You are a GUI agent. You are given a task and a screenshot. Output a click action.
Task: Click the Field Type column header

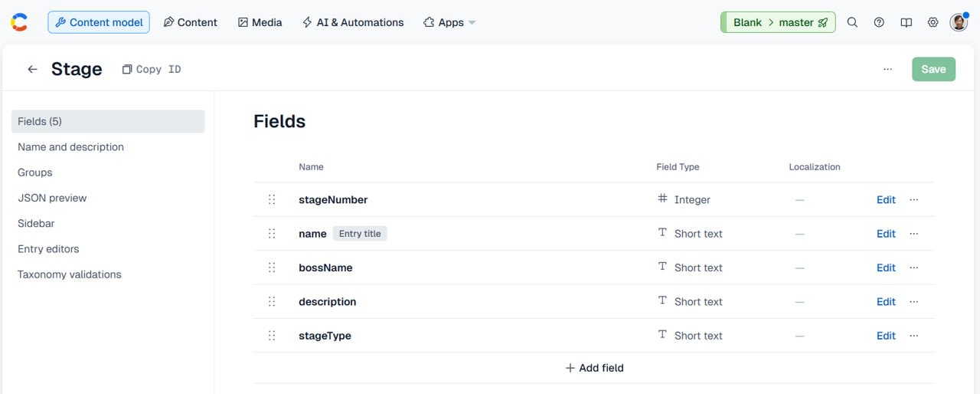click(x=678, y=167)
